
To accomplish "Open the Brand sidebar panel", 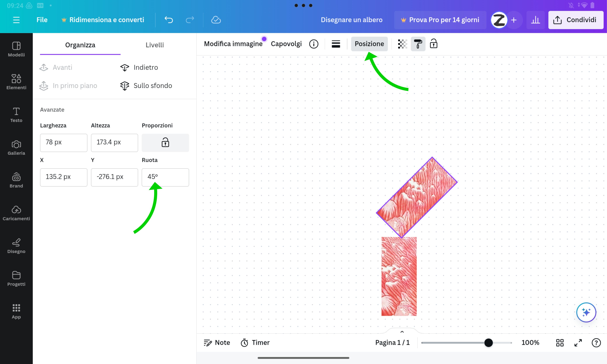I will (16, 180).
